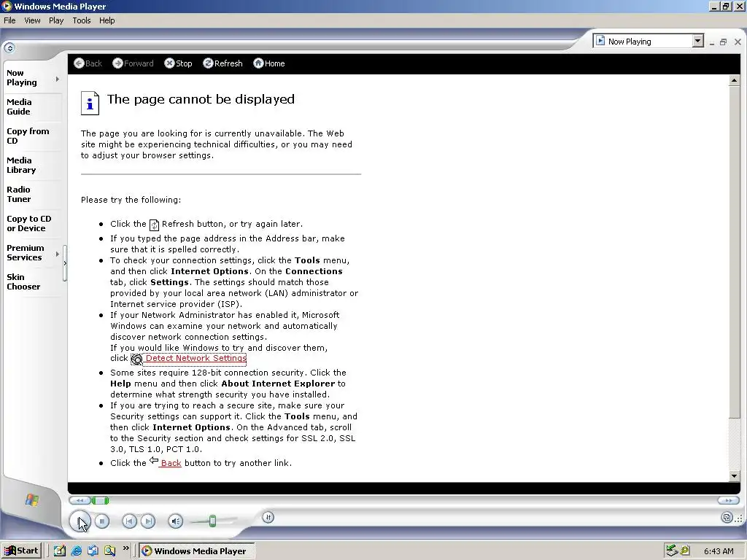Viewport: 747px width, 560px height.
Task: Refresh the Media Guide page
Action: click(x=222, y=63)
